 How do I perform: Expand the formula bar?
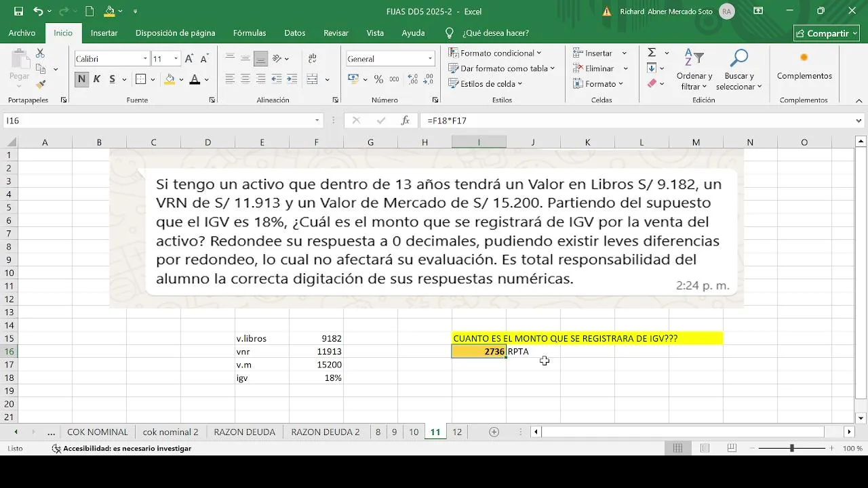tap(860, 121)
